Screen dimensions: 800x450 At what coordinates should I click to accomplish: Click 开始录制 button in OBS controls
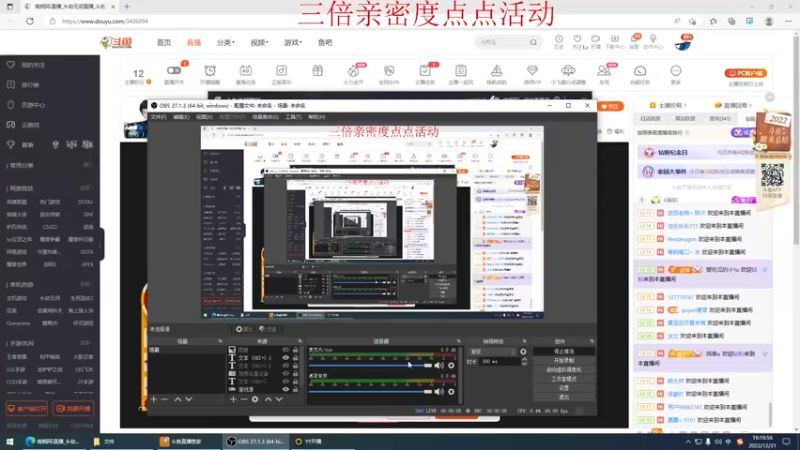coord(564,361)
